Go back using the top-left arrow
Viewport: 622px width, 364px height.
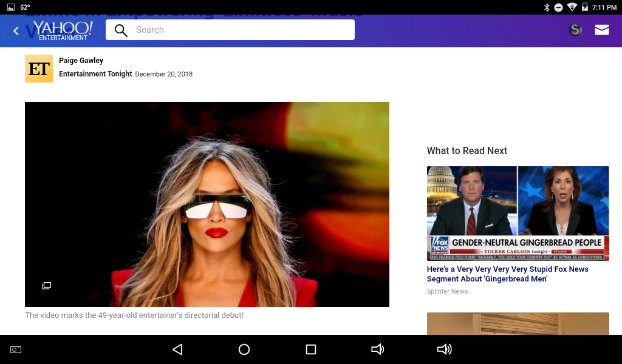tap(15, 30)
